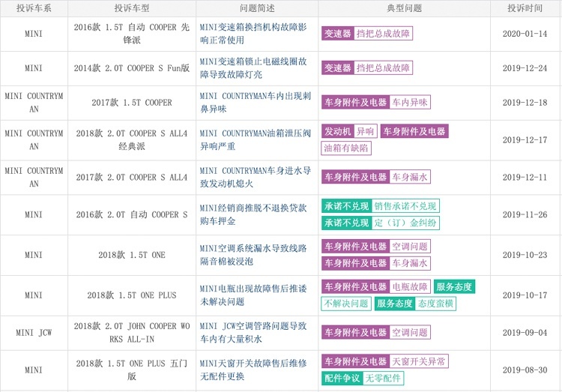Click 不解决问题 tag
Viewport: 562px width, 392px height.
coord(346,304)
